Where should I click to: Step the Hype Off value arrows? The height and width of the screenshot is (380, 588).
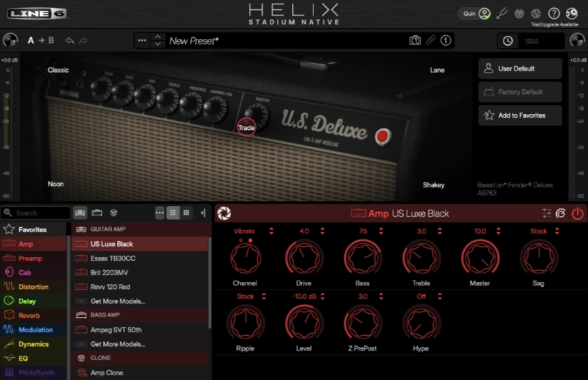439,296
